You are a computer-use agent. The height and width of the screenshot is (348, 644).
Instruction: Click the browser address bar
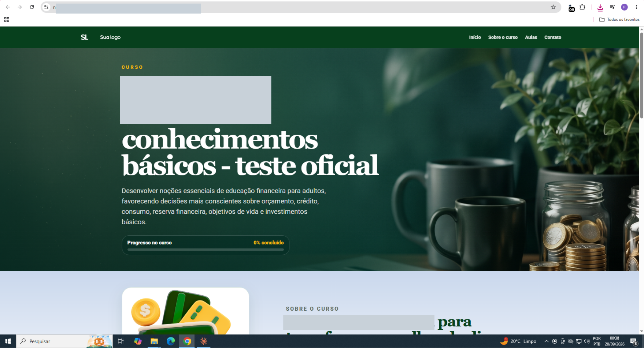pyautogui.click(x=300, y=7)
